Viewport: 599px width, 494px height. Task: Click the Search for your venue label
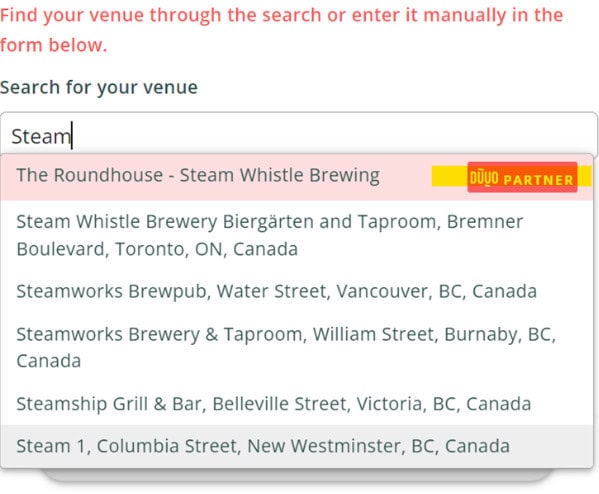(99, 87)
